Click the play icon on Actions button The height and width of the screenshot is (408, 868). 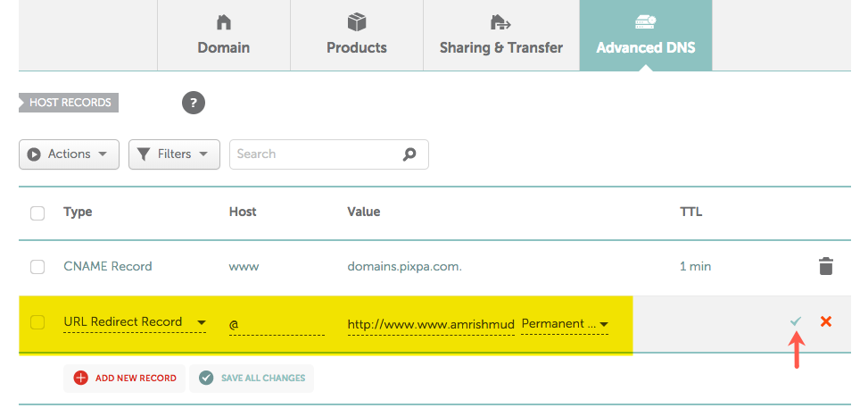pyautogui.click(x=34, y=154)
